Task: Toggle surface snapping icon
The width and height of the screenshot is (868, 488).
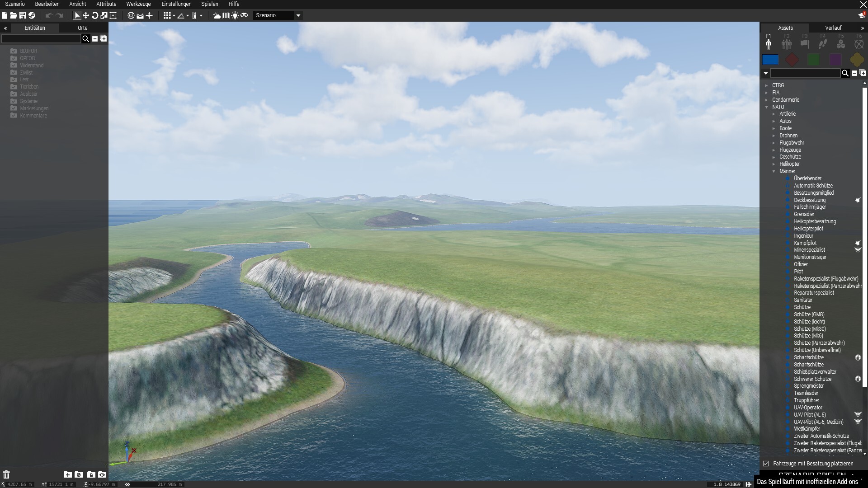Action: (x=140, y=15)
